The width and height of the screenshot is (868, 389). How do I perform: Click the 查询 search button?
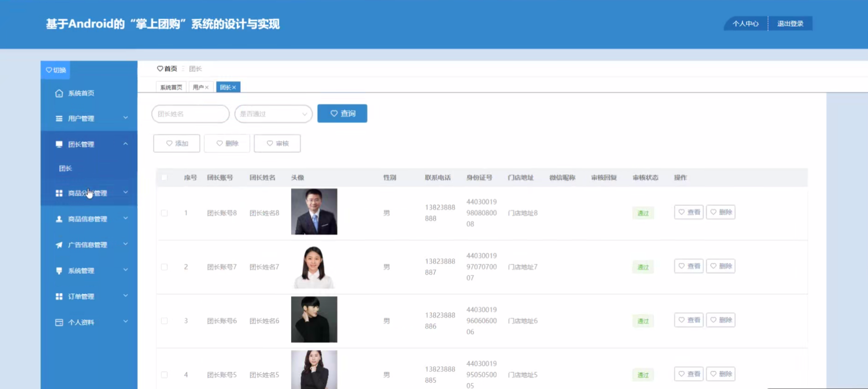click(x=342, y=113)
